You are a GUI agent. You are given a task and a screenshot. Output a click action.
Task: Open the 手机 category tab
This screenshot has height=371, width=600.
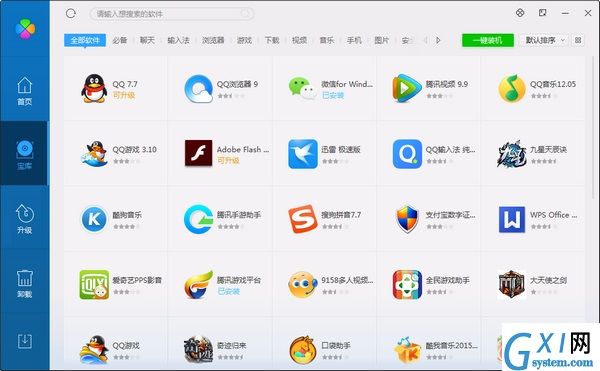(x=354, y=40)
